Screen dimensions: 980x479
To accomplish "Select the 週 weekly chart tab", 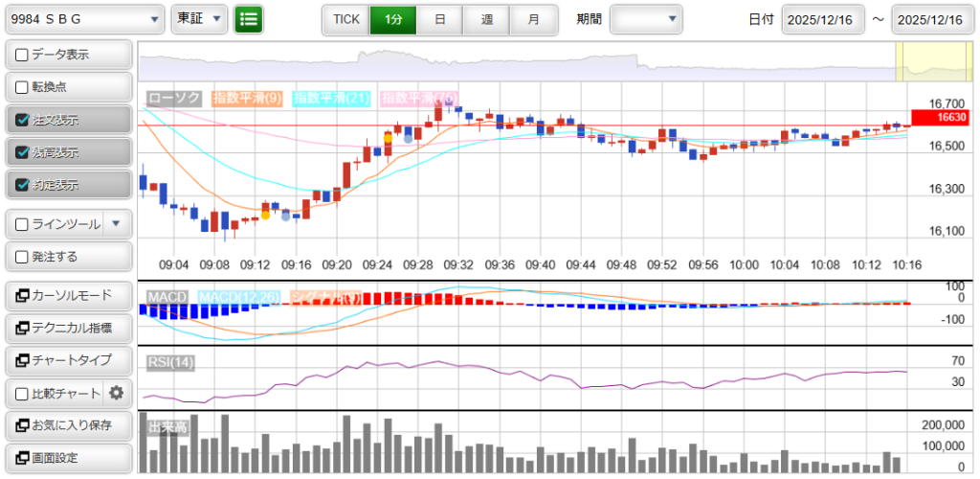I will 487,19.
